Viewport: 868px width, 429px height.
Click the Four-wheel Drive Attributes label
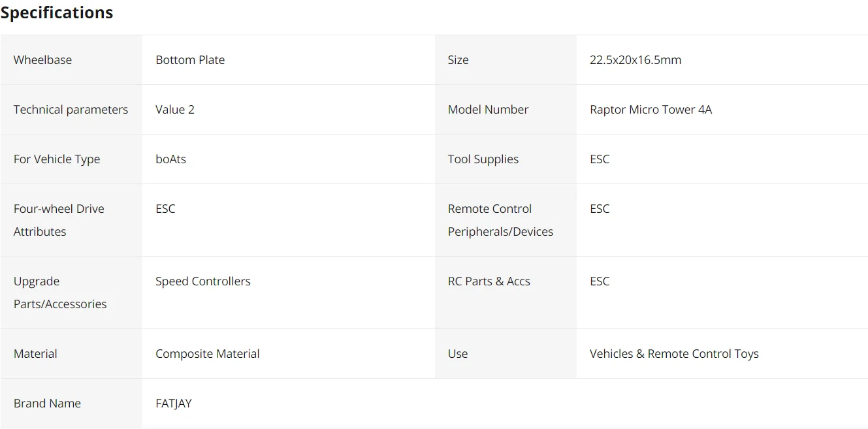tap(59, 220)
